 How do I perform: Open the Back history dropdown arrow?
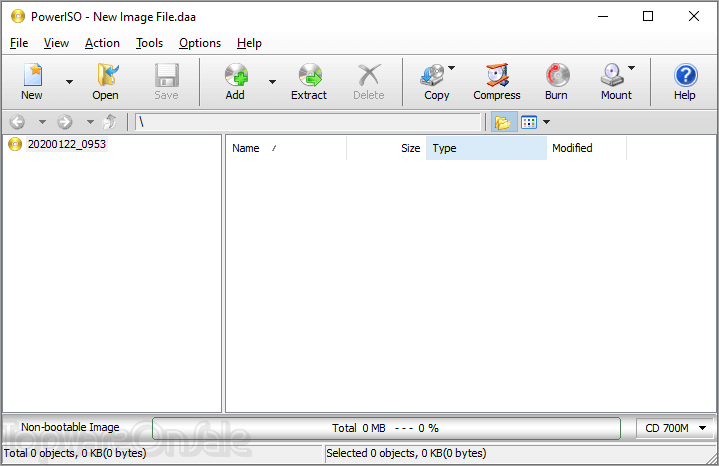42,122
